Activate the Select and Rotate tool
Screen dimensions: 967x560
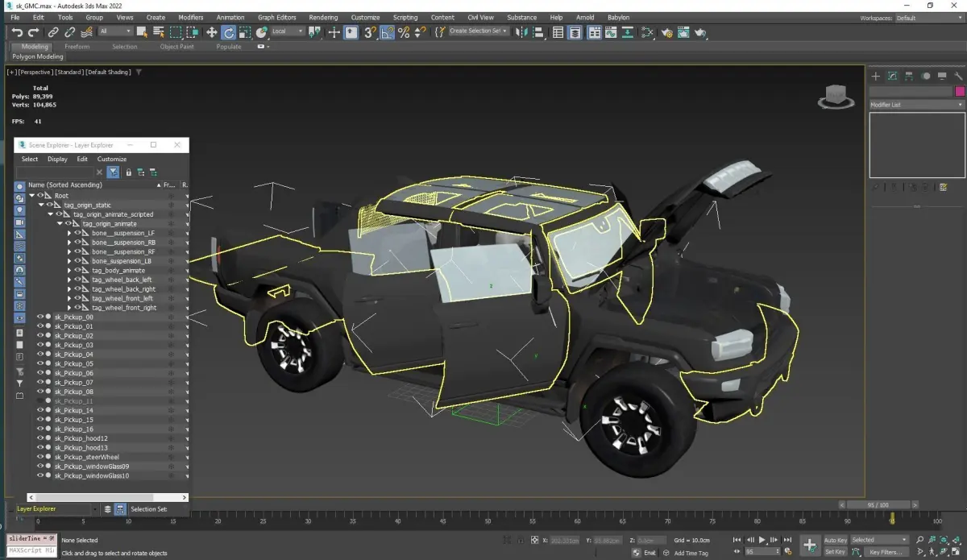pos(228,32)
